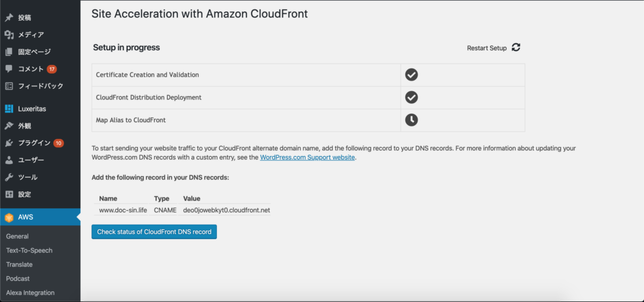Open the WordPress.com Support website link
The image size is (644, 302).
[x=307, y=157]
